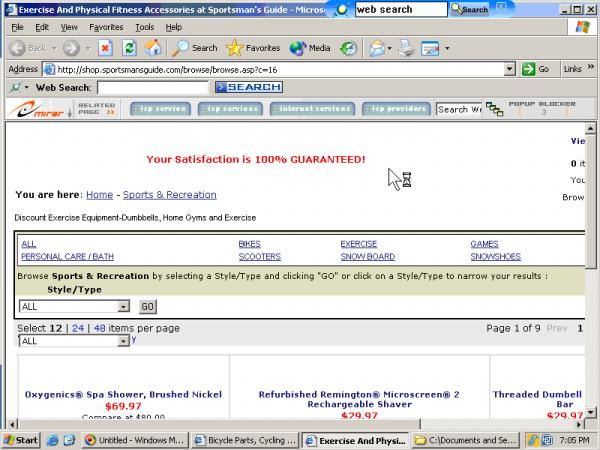Open the Search magnifier in toolbar
This screenshot has width=600, height=450.
(194, 48)
